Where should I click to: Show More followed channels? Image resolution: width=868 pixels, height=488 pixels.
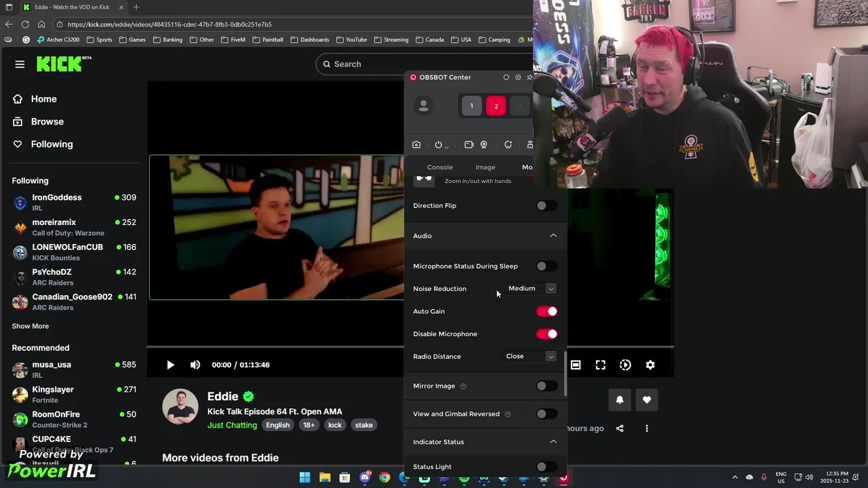(31, 326)
